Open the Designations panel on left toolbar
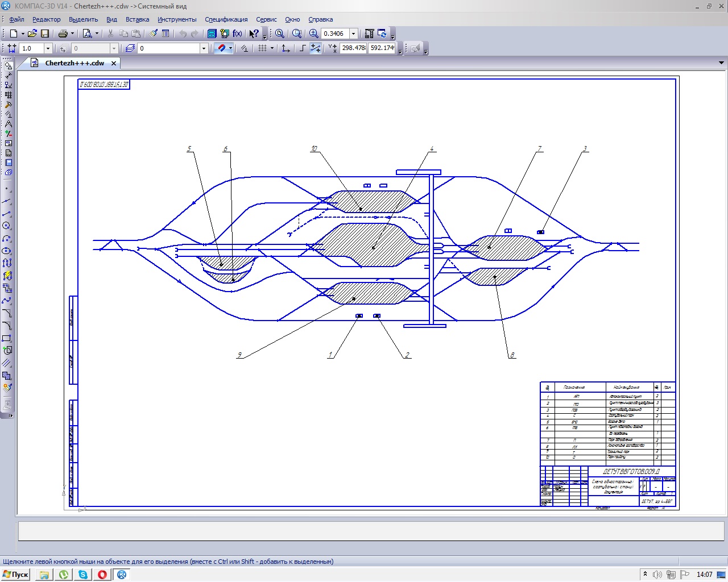The width and height of the screenshot is (728, 582). point(8,85)
